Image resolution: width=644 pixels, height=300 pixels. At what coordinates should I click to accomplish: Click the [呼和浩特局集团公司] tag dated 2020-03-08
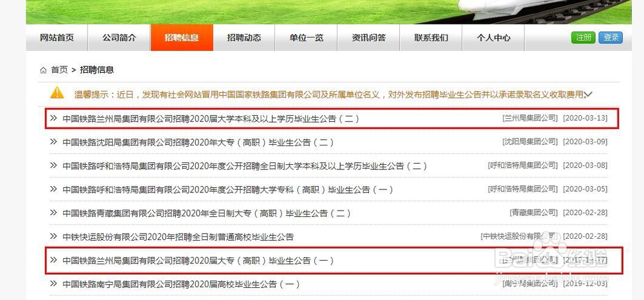[523, 165]
